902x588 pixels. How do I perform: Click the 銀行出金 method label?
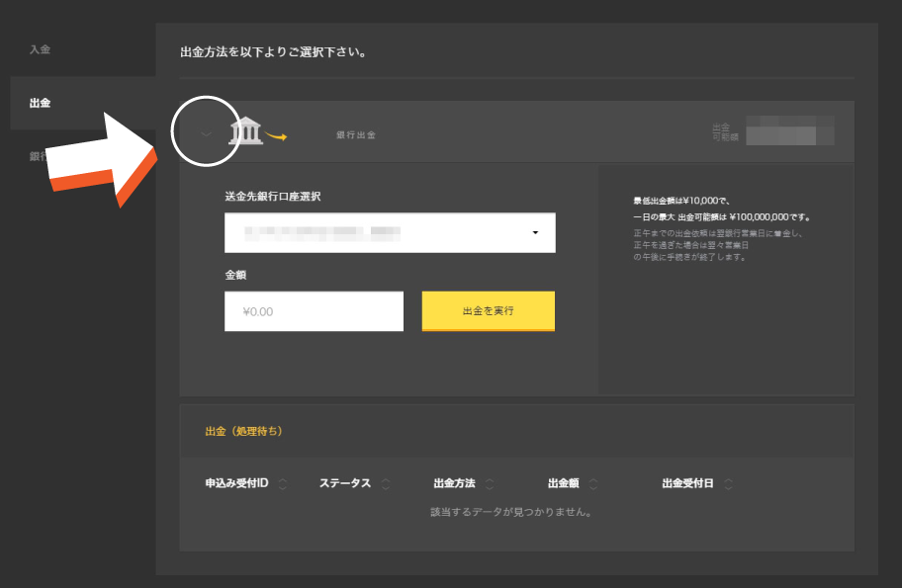click(356, 134)
